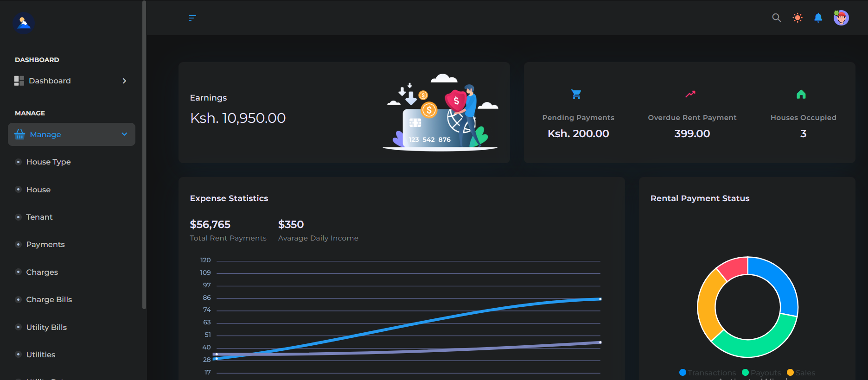Toggle the Payouts legend item
The height and width of the screenshot is (380, 868).
[x=761, y=373]
